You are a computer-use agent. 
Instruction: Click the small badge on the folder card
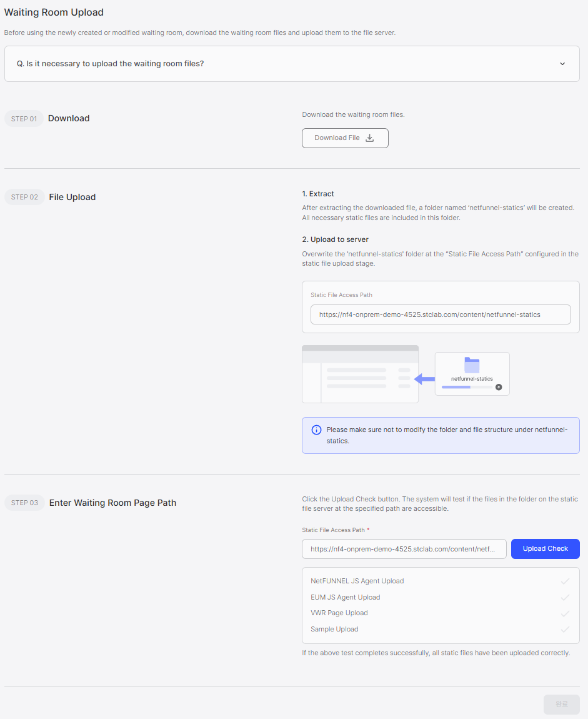coord(499,387)
